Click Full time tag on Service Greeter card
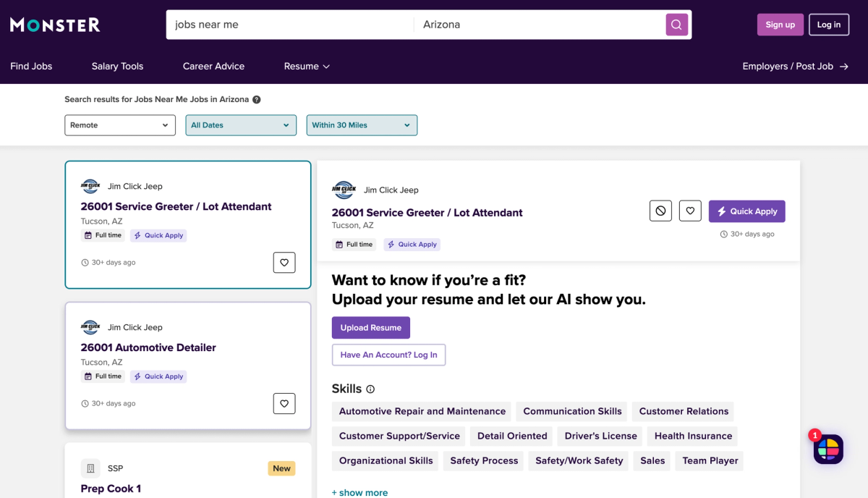868x498 pixels. (x=103, y=236)
